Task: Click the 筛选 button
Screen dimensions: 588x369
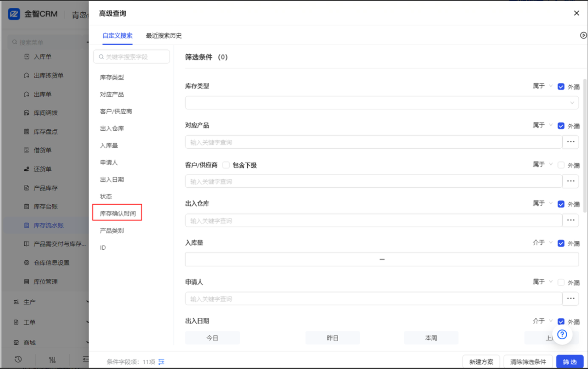Action: click(x=570, y=362)
